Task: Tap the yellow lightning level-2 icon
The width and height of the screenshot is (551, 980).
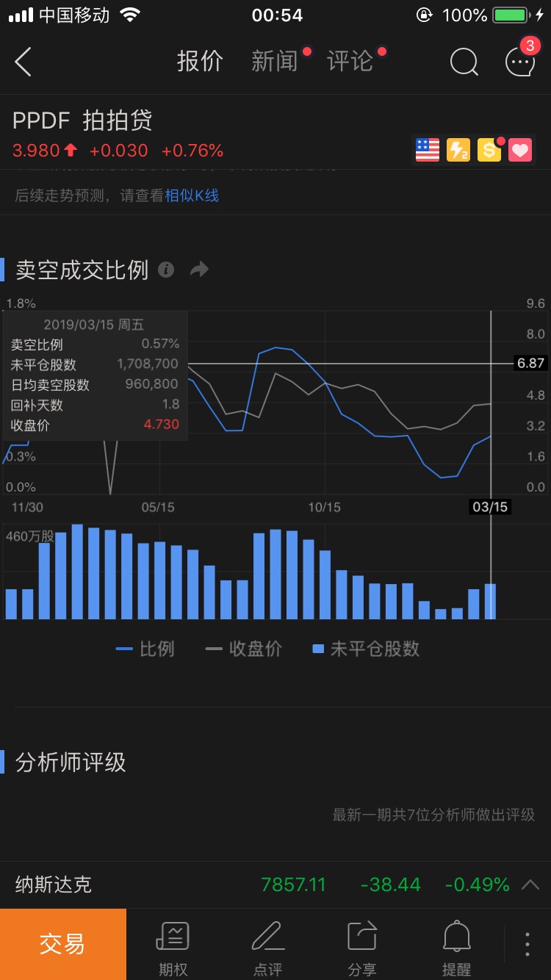Action: [x=458, y=150]
